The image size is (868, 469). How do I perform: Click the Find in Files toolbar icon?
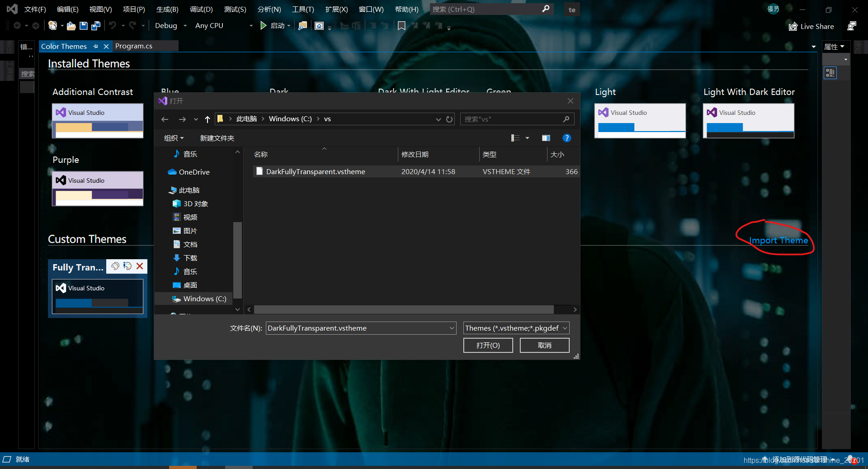click(x=302, y=26)
